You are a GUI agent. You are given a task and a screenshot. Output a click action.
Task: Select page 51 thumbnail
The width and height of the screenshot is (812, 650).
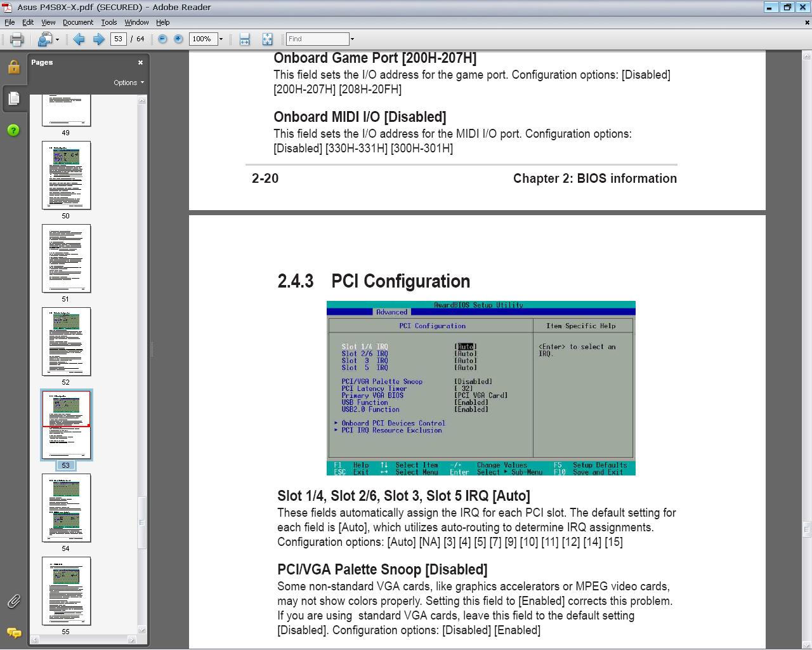(66, 258)
